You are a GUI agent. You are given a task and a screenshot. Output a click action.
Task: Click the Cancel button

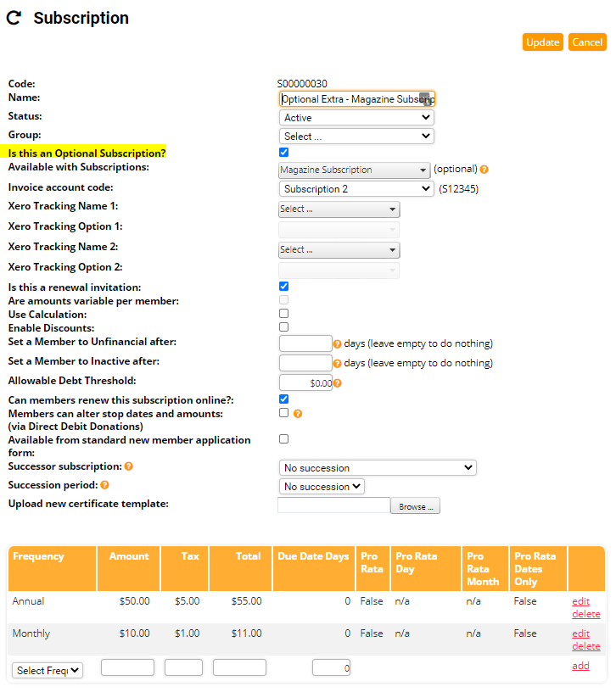587,42
